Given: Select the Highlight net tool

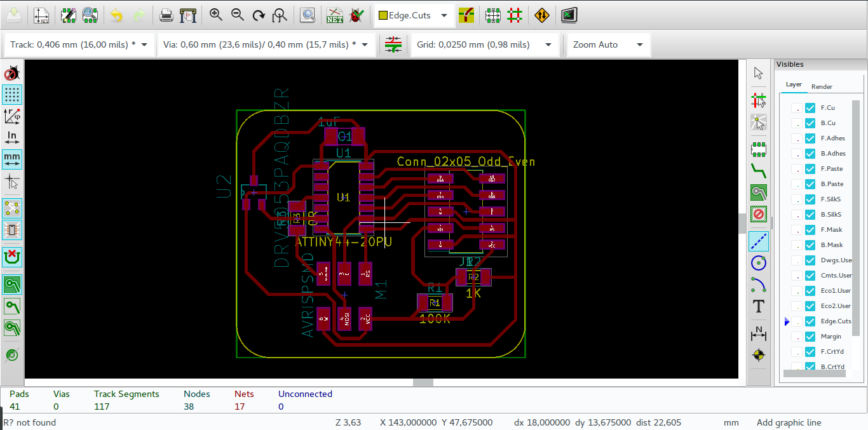Looking at the screenshot, I should 758,100.
